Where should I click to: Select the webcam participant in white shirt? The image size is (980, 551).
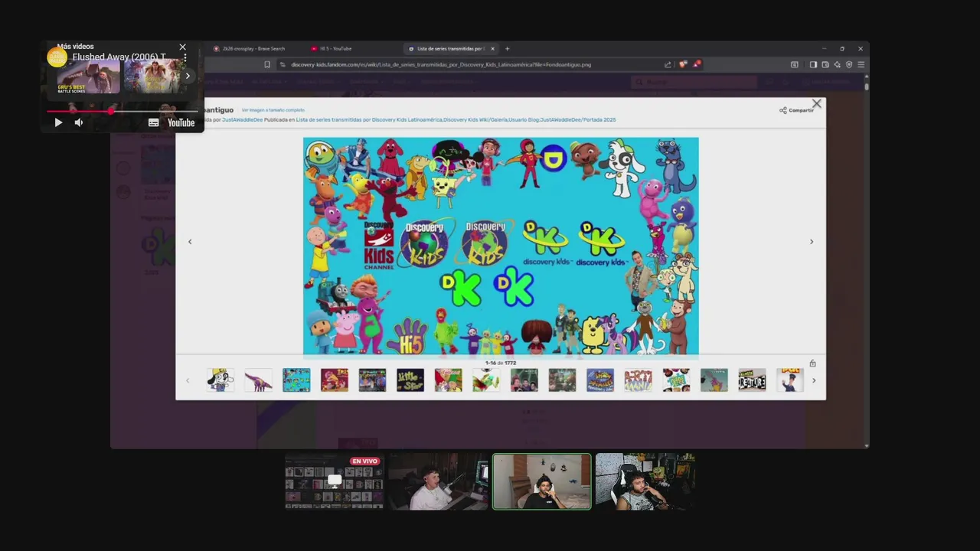click(x=438, y=481)
